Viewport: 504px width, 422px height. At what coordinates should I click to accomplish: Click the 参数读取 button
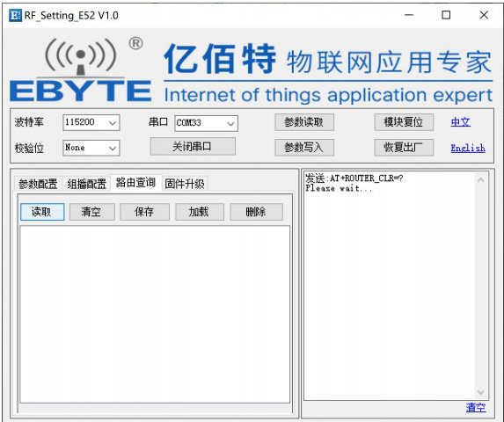coord(304,122)
